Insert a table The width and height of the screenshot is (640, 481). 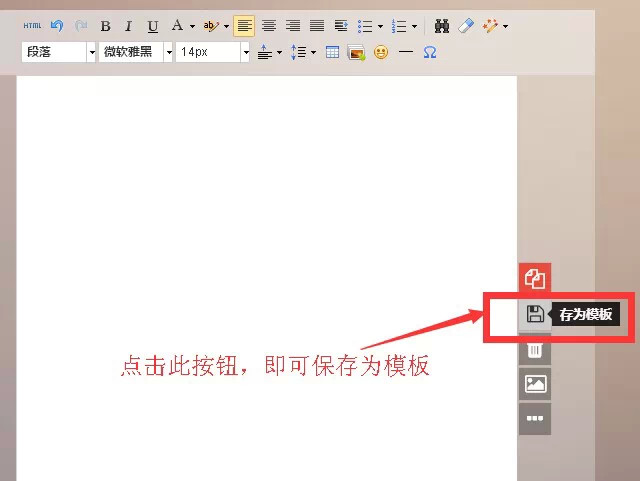pyautogui.click(x=332, y=52)
